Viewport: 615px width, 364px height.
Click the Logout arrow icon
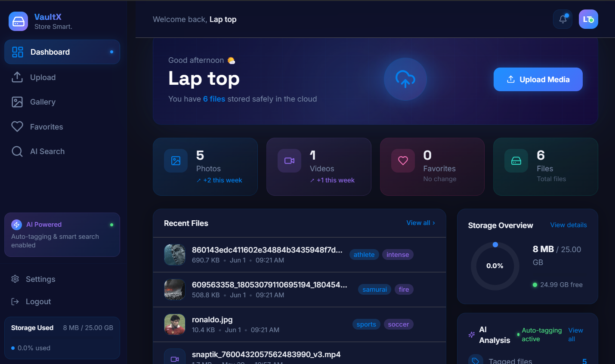coord(15,302)
